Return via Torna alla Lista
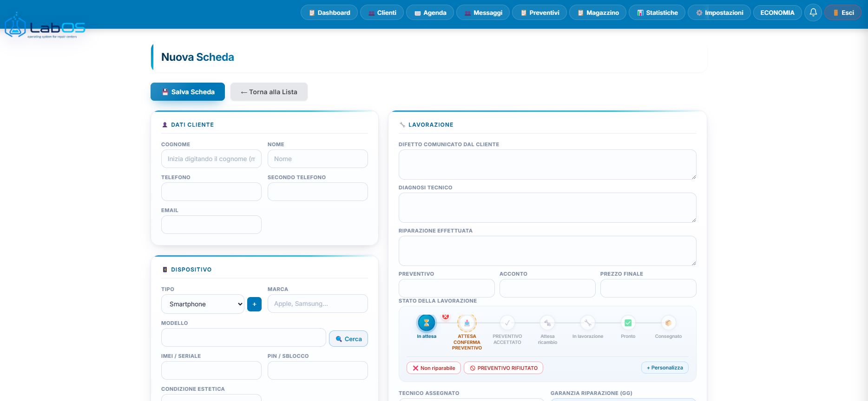The image size is (868, 401). [x=269, y=92]
